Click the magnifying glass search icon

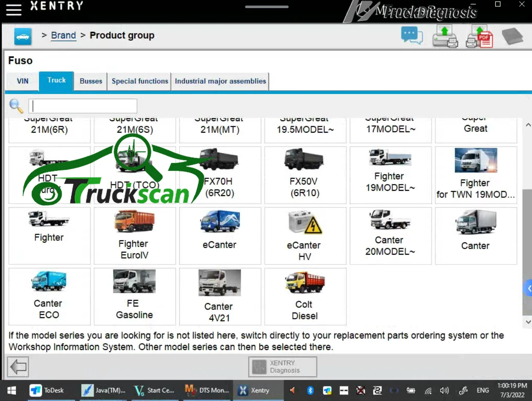(16, 106)
